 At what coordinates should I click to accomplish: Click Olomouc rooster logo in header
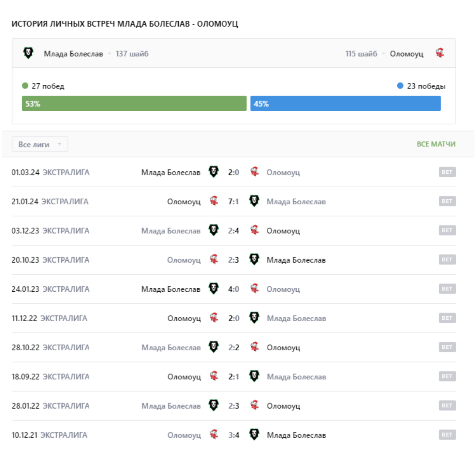(x=440, y=53)
